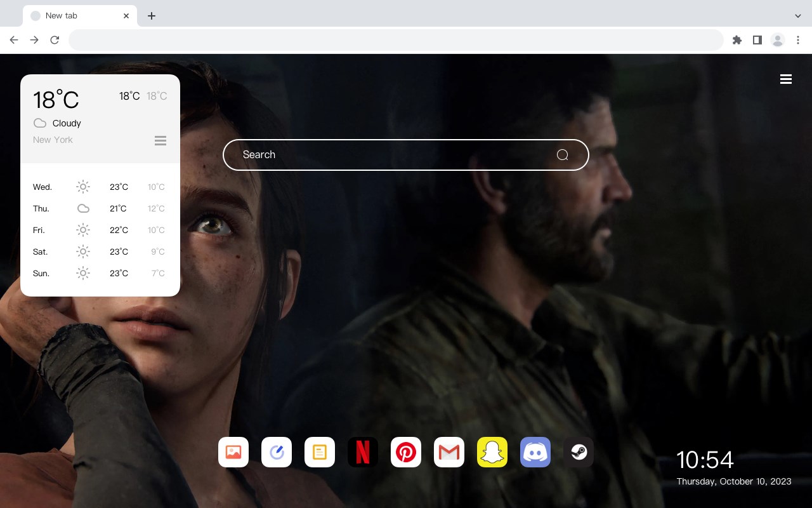Click the sun icon for Sunday's forecast
Image resolution: width=812 pixels, height=508 pixels.
tap(83, 273)
